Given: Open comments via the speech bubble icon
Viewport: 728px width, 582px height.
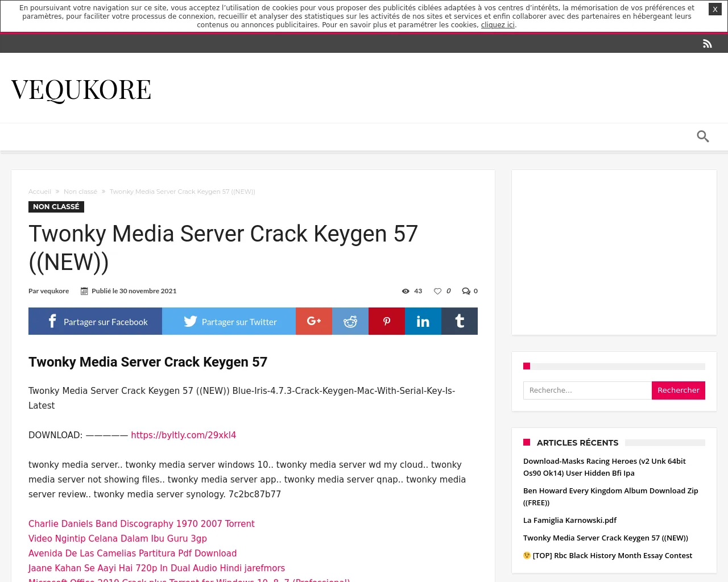Looking at the screenshot, I should (466, 291).
